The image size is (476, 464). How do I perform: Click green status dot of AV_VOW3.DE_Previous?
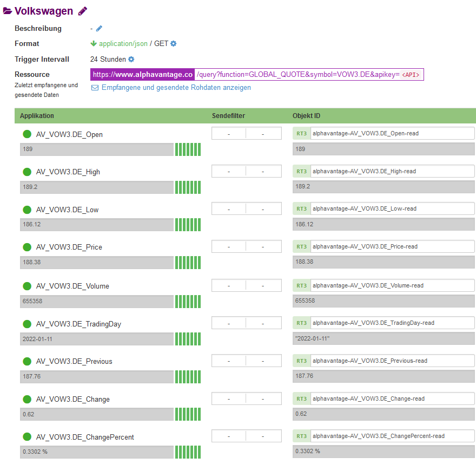click(27, 361)
